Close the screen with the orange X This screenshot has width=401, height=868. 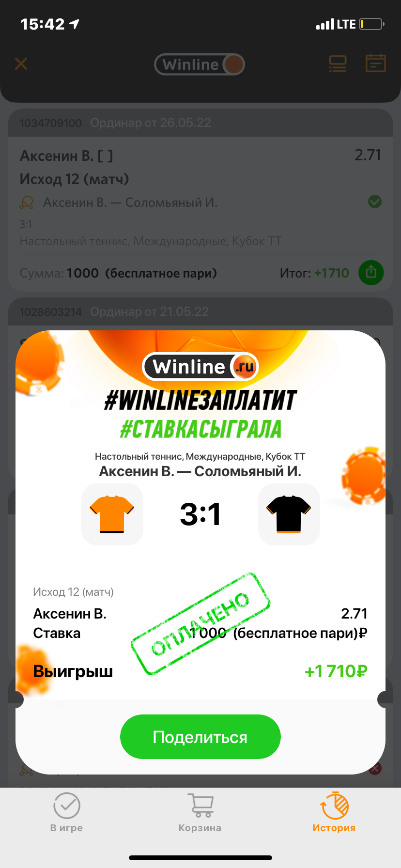coord(21,63)
